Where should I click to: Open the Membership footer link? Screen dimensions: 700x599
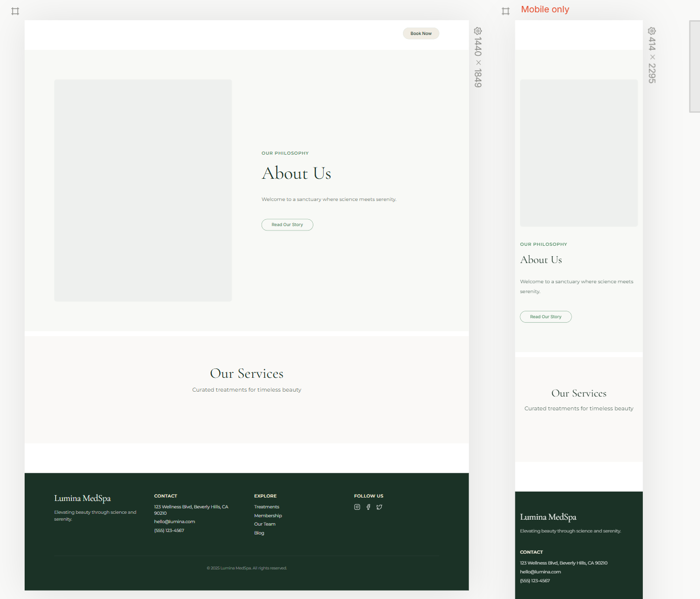pos(268,516)
